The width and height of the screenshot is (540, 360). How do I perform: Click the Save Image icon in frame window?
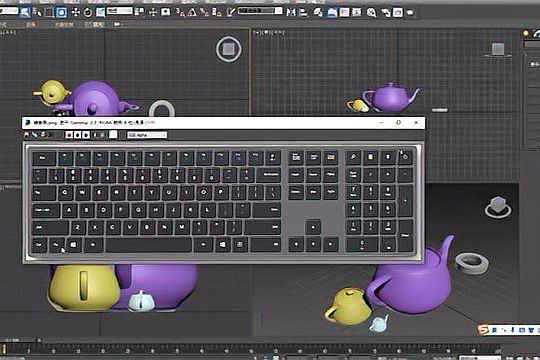pos(27,135)
